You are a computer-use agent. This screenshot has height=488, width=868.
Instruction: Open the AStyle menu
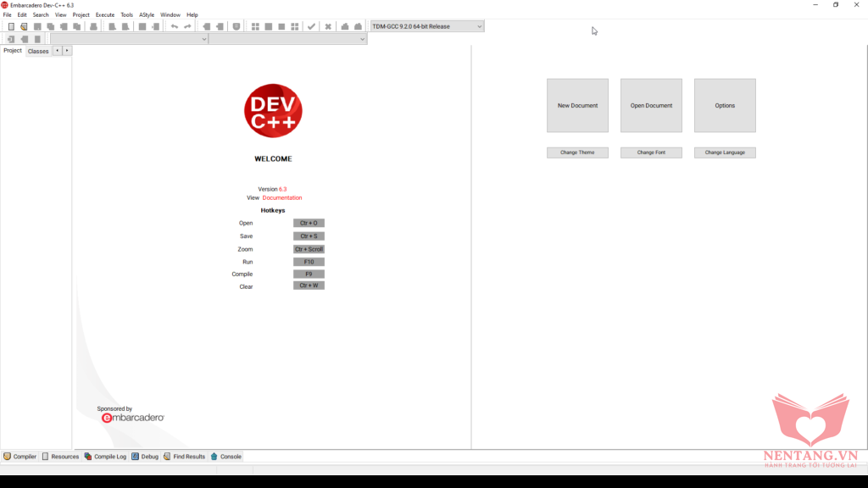tap(147, 14)
